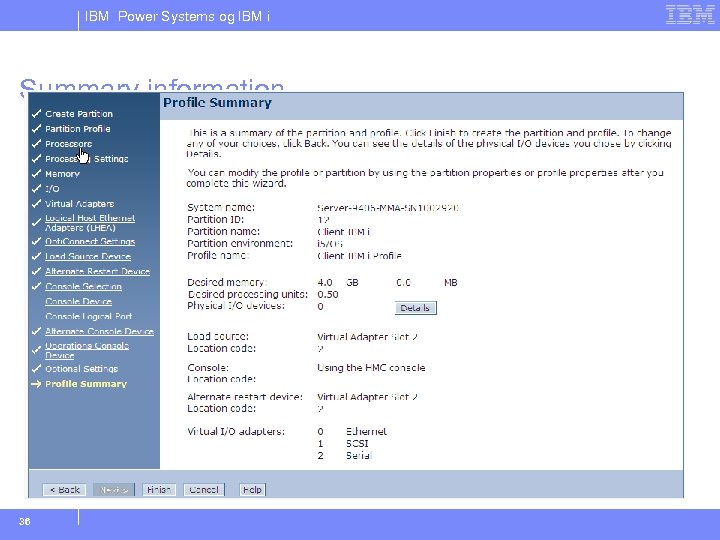Click checkmark icon beside Memory
720x540 pixels.
36,174
